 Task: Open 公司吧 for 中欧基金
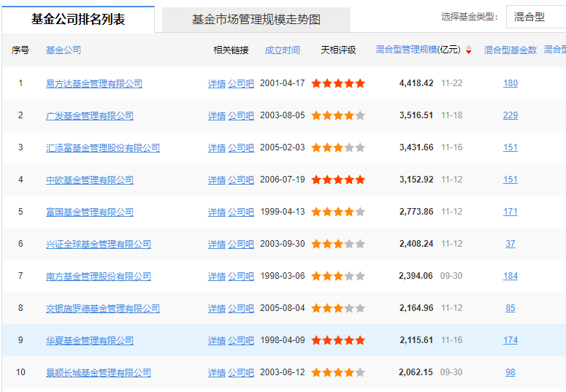tap(241, 180)
